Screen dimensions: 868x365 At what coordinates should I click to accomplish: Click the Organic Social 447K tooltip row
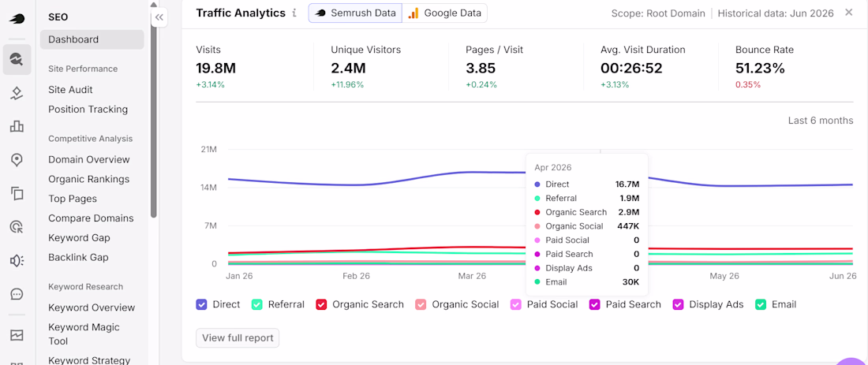tap(587, 225)
